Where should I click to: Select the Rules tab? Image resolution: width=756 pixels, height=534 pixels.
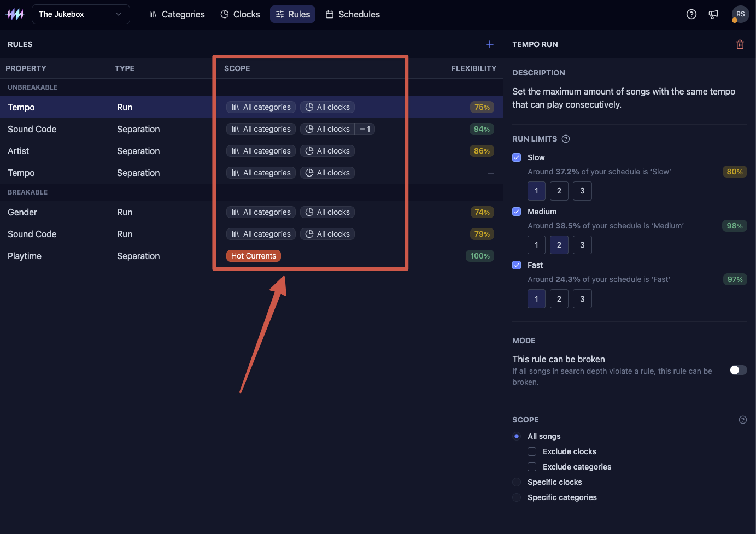293,14
